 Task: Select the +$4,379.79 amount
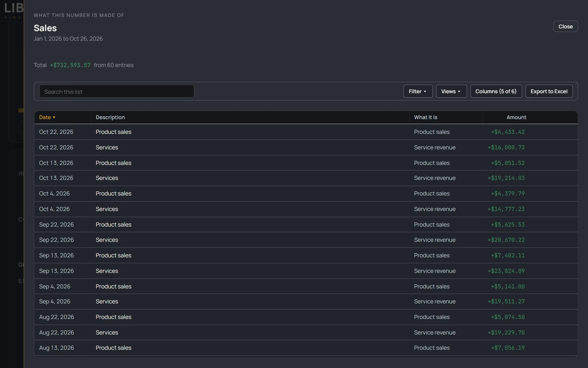coord(508,194)
